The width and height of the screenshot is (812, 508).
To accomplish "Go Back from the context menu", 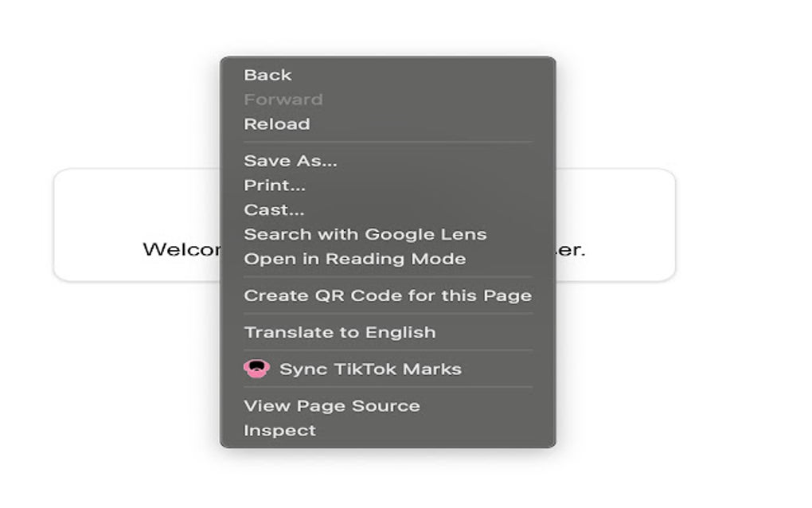I will [x=267, y=75].
